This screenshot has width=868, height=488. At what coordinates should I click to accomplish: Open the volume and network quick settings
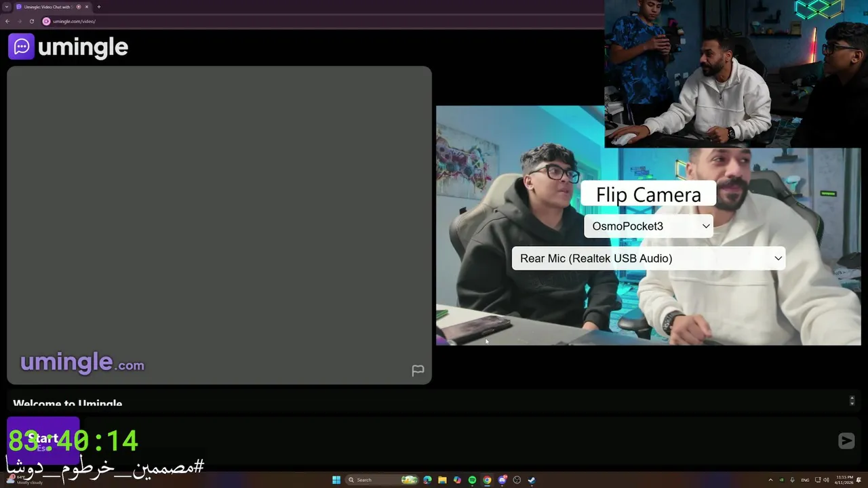pos(822,480)
